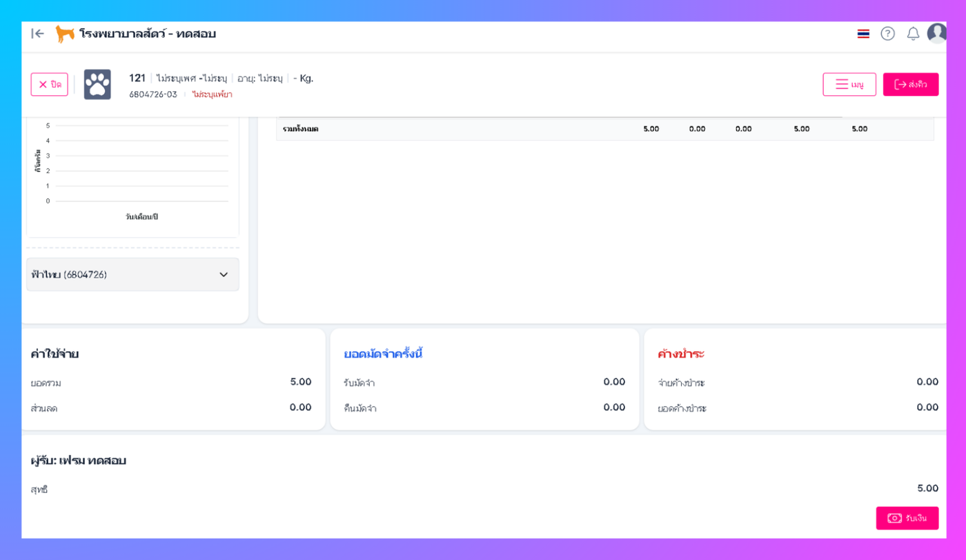Open help with the question mark icon
The image size is (966, 560).
tap(887, 33)
